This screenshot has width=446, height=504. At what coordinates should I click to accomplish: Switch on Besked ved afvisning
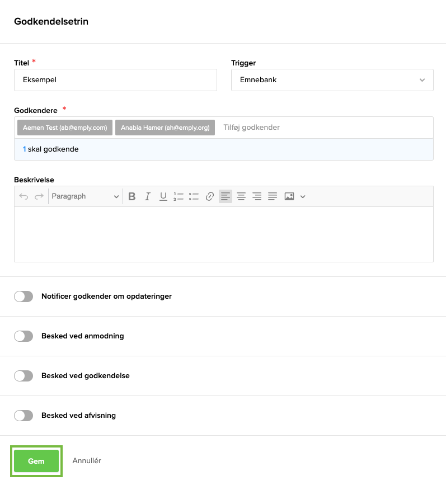[x=24, y=416]
